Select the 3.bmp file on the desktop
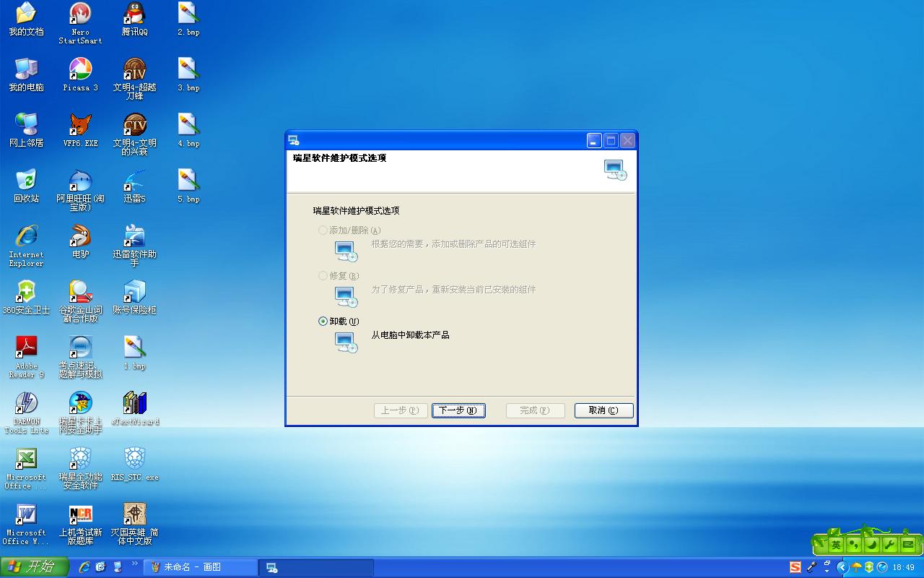Viewport: 924px width, 578px height. (188, 75)
